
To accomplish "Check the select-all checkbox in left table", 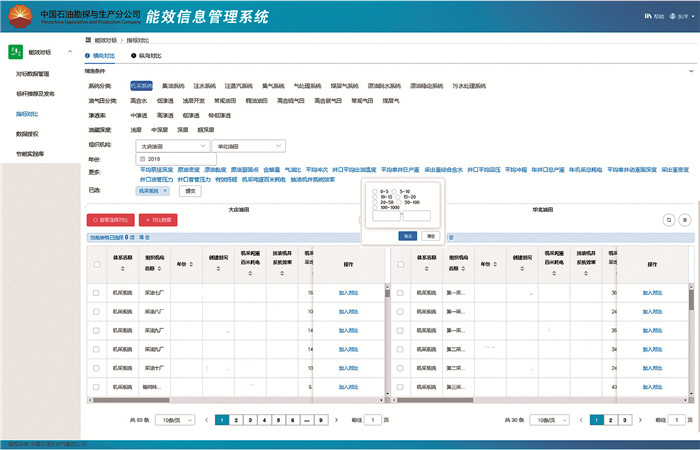I will click(96, 265).
